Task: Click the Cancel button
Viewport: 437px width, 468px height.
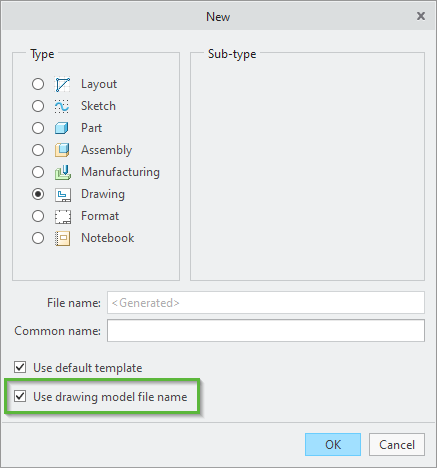Action: (x=397, y=444)
